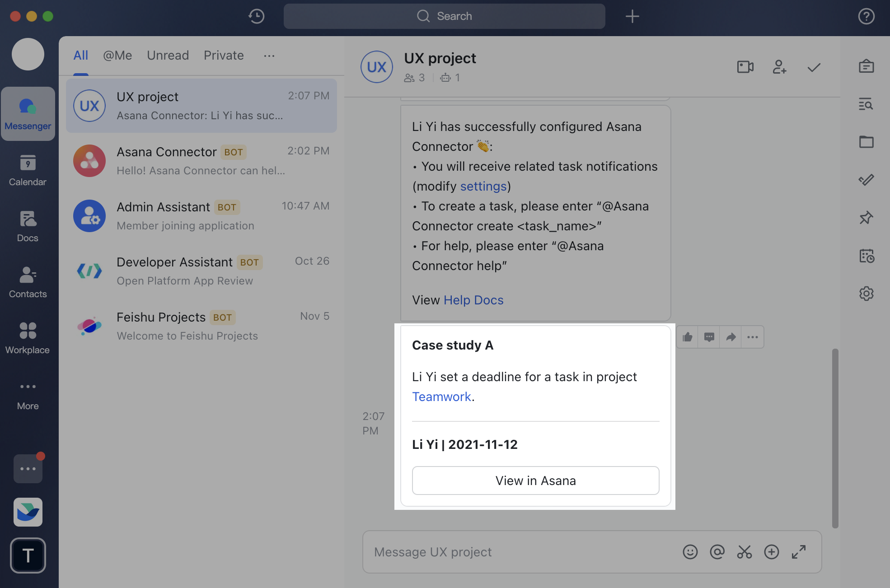
Task: Open chat settings gear in right sidebar
Action: coord(866,294)
